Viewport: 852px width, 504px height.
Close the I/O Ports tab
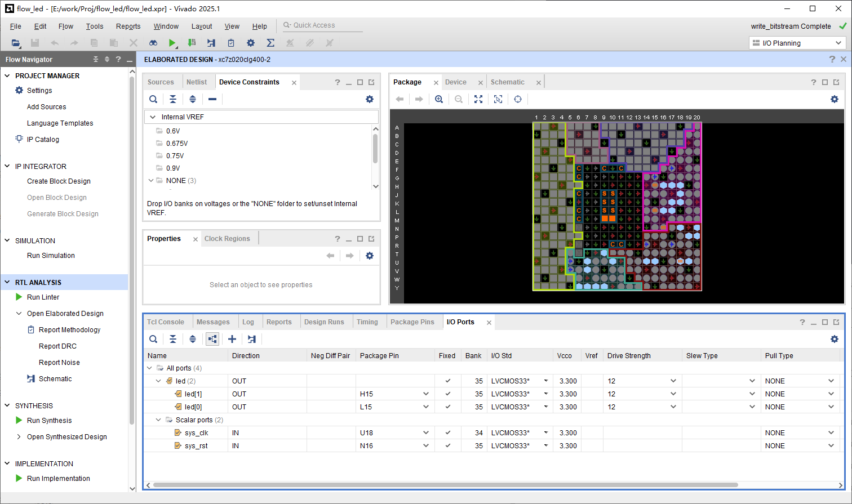pos(489,323)
